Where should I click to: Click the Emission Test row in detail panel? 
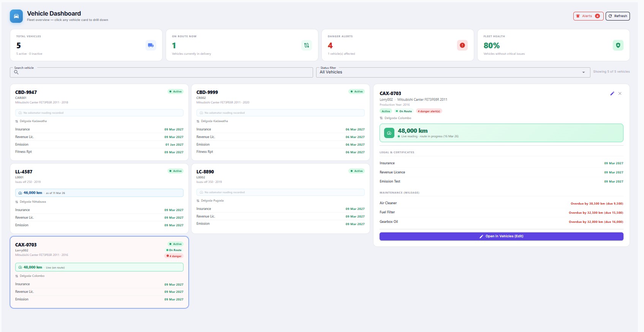tap(502, 181)
